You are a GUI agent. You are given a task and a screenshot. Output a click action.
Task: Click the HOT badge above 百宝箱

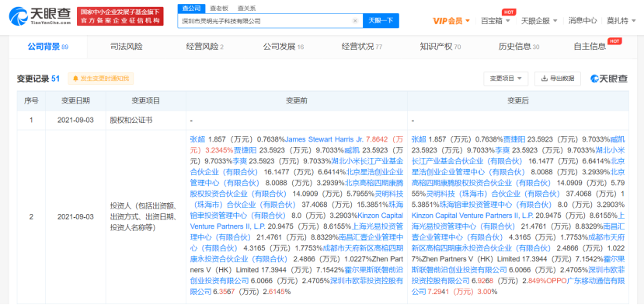pyautogui.click(x=509, y=12)
